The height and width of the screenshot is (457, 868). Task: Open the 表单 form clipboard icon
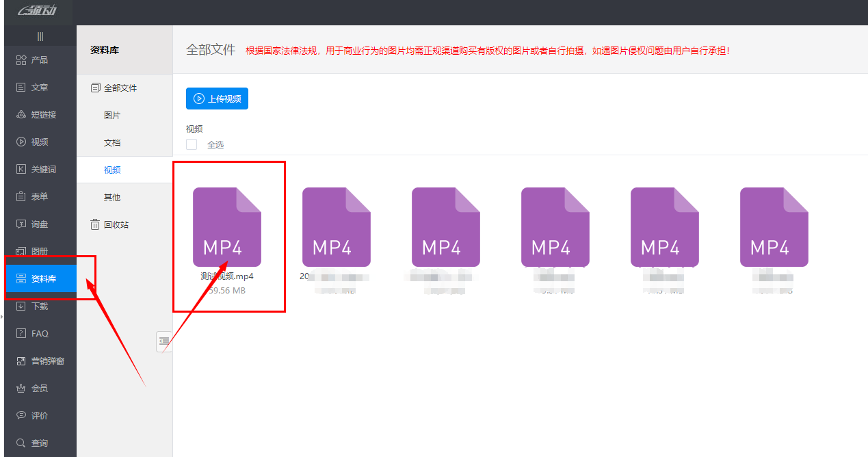coord(21,197)
